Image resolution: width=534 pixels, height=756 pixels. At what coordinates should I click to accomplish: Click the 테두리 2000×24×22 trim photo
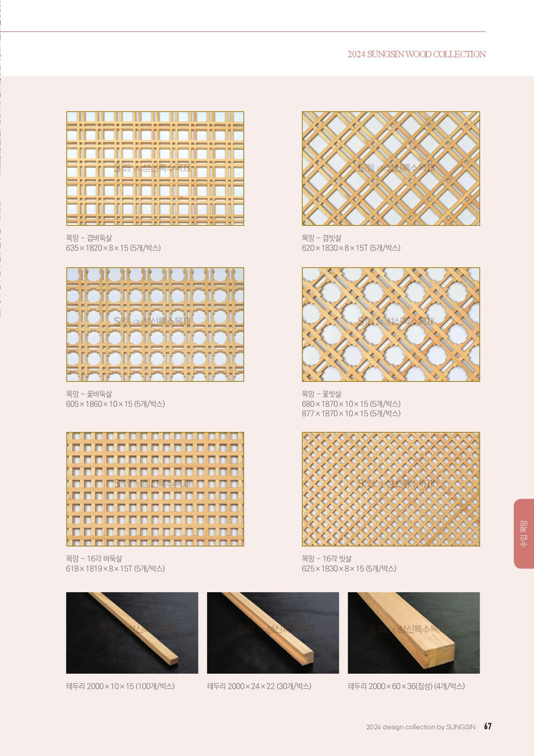point(273,633)
